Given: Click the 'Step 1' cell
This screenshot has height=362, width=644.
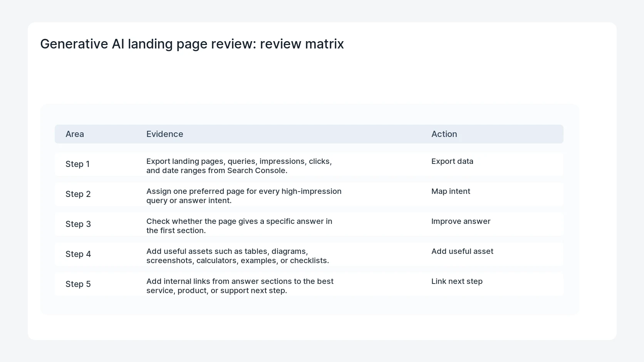Looking at the screenshot, I should click(x=77, y=164).
